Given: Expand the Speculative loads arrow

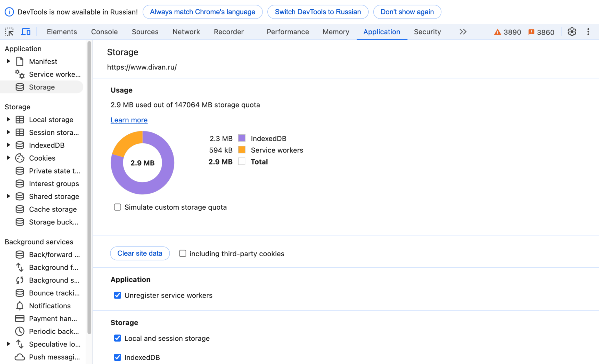Looking at the screenshot, I should (x=8, y=344).
